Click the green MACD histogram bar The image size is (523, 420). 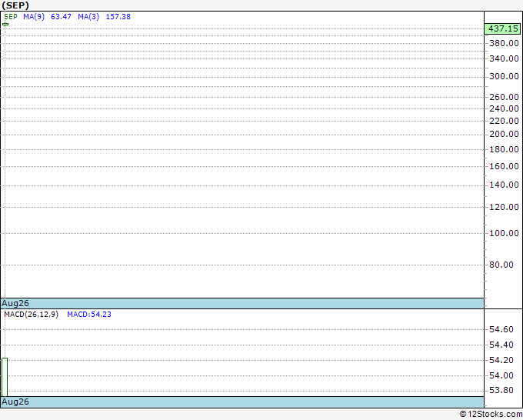click(x=5, y=377)
